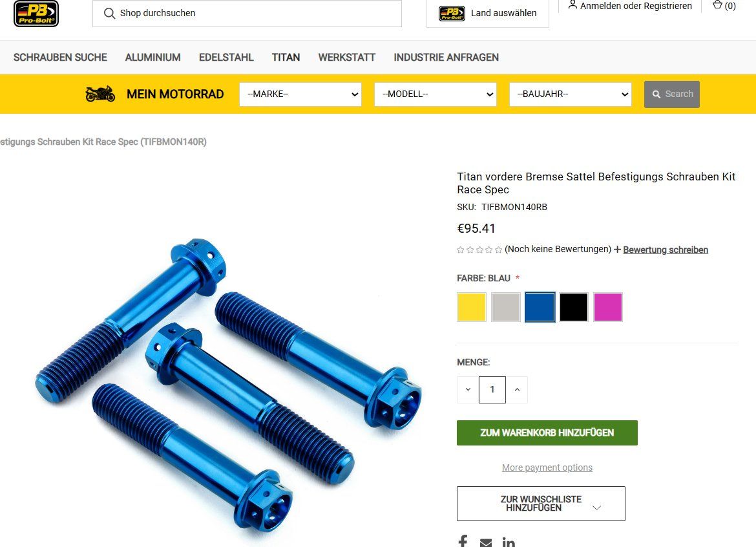Open the MODELL dropdown
This screenshot has height=547, width=756.
pos(436,94)
